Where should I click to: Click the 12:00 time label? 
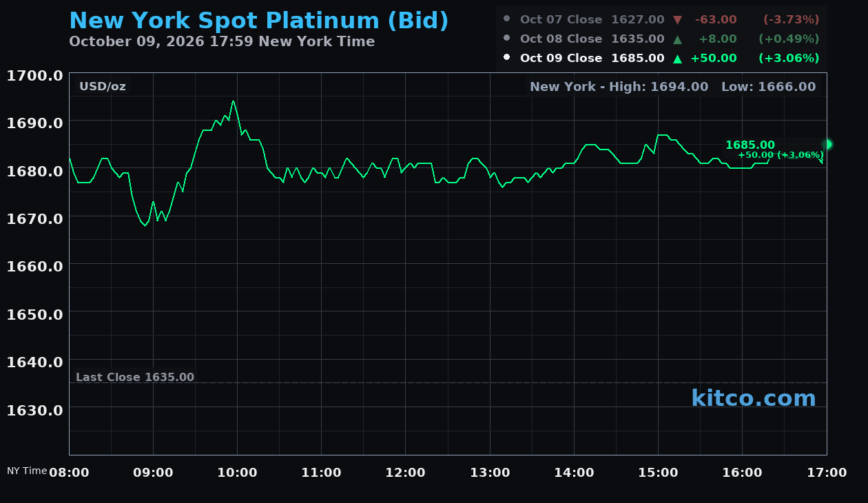click(x=406, y=473)
